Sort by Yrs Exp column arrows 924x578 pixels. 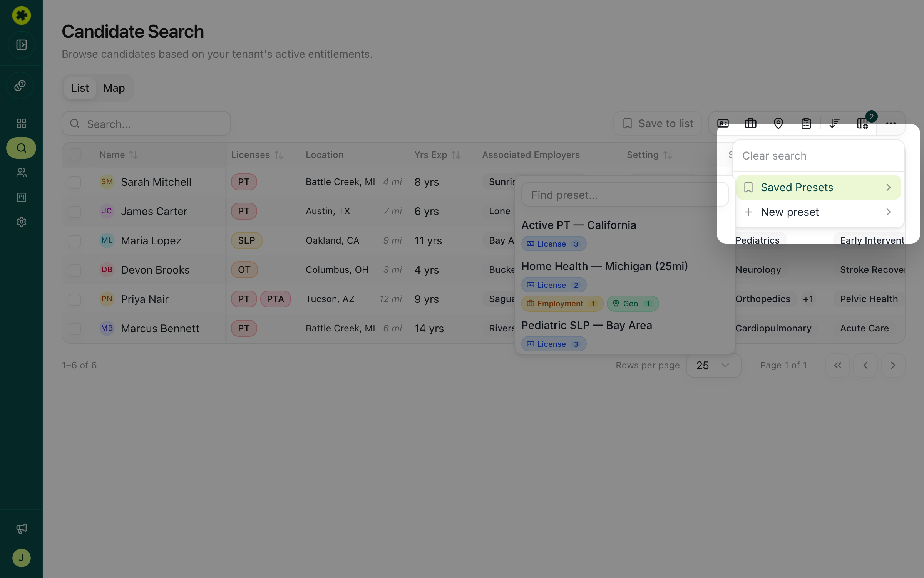(x=456, y=155)
